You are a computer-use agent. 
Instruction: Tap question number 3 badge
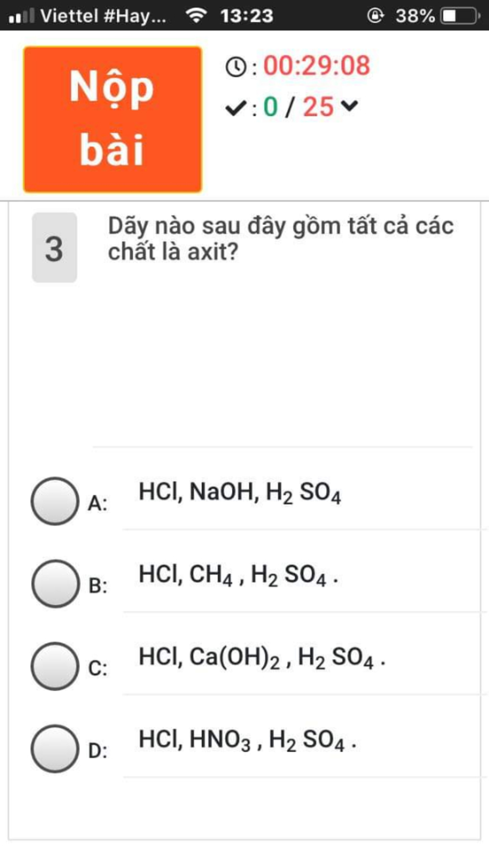point(54,247)
